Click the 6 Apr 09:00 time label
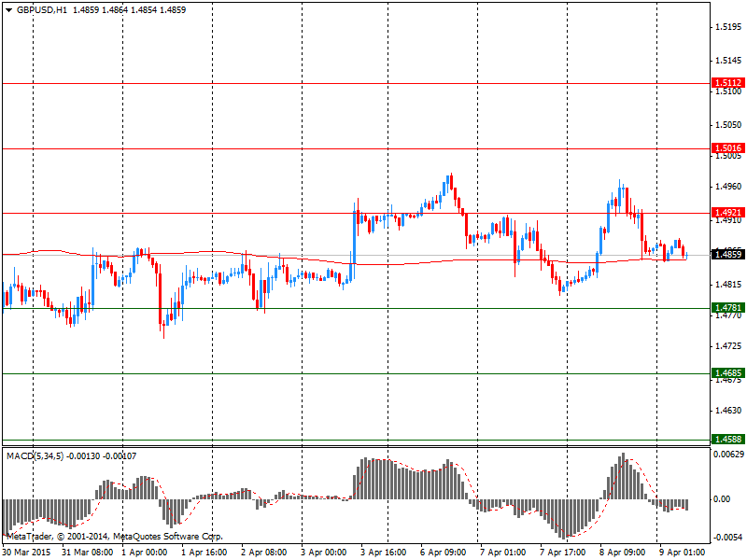The image size is (747, 560). pos(443,553)
